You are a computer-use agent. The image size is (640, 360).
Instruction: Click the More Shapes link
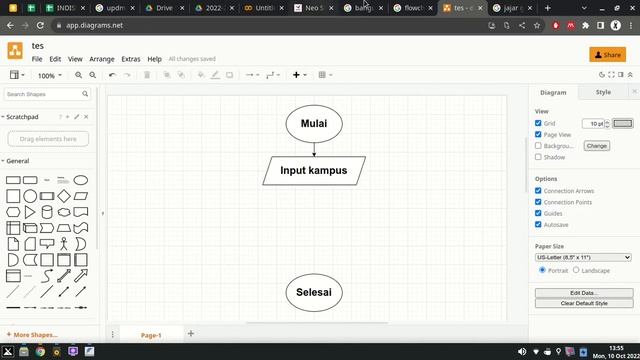click(32, 335)
